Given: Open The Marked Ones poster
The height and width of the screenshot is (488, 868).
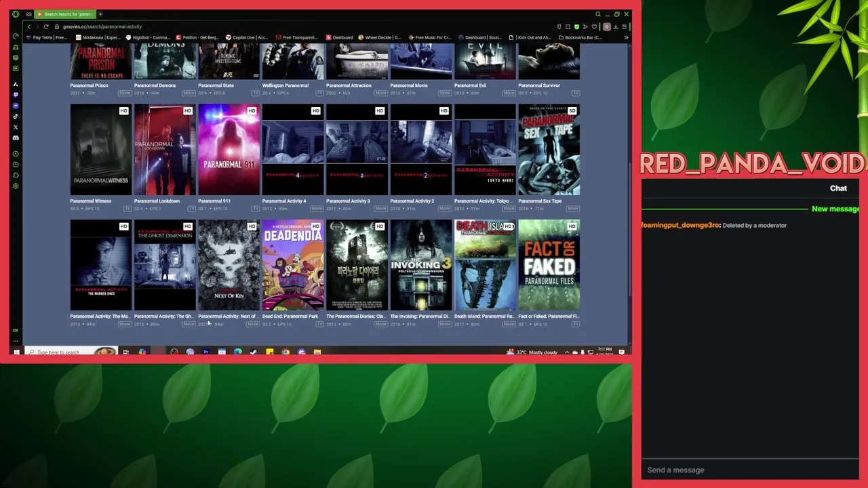Looking at the screenshot, I should [x=100, y=265].
